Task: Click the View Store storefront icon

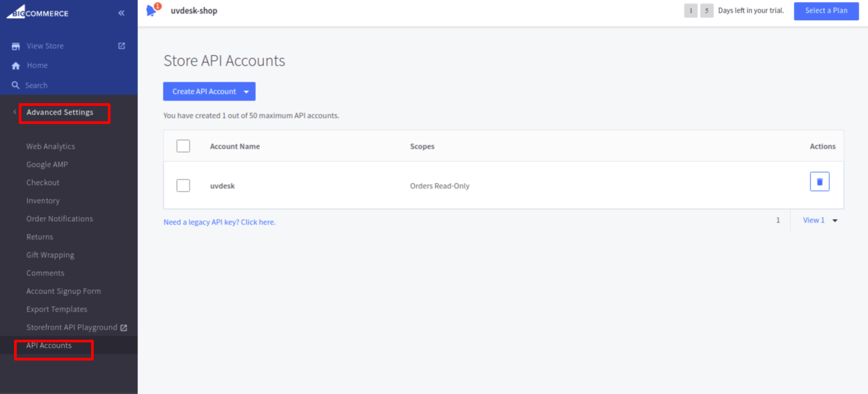Action: coord(15,46)
